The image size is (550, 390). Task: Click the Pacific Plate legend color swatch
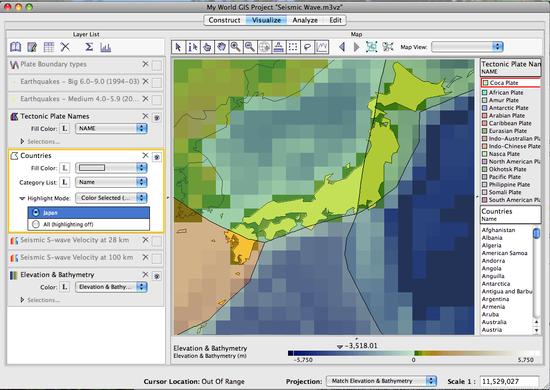click(x=485, y=177)
